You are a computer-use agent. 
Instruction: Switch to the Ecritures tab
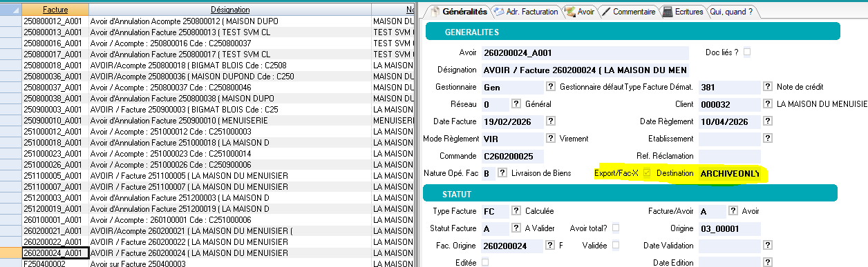point(683,12)
